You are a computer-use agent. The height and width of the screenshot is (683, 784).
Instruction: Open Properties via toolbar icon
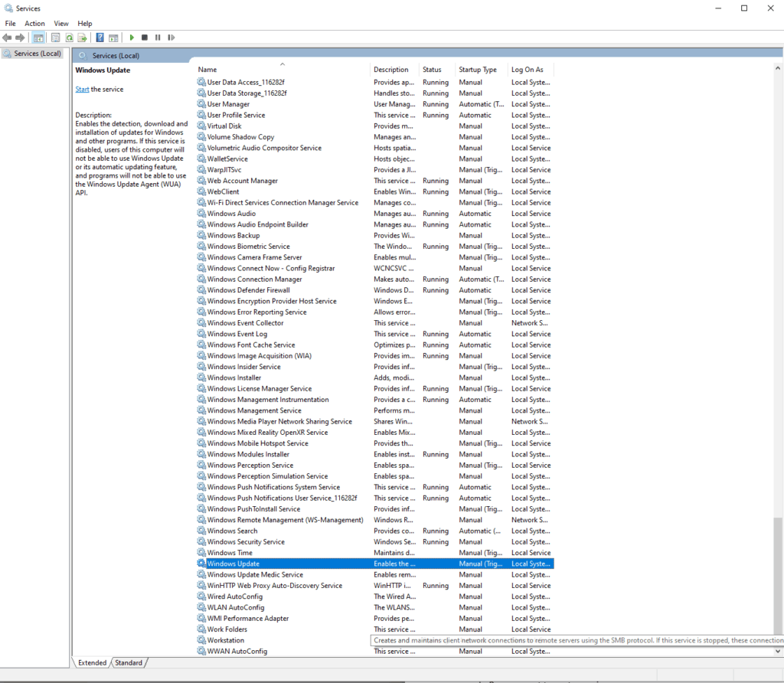coord(55,38)
